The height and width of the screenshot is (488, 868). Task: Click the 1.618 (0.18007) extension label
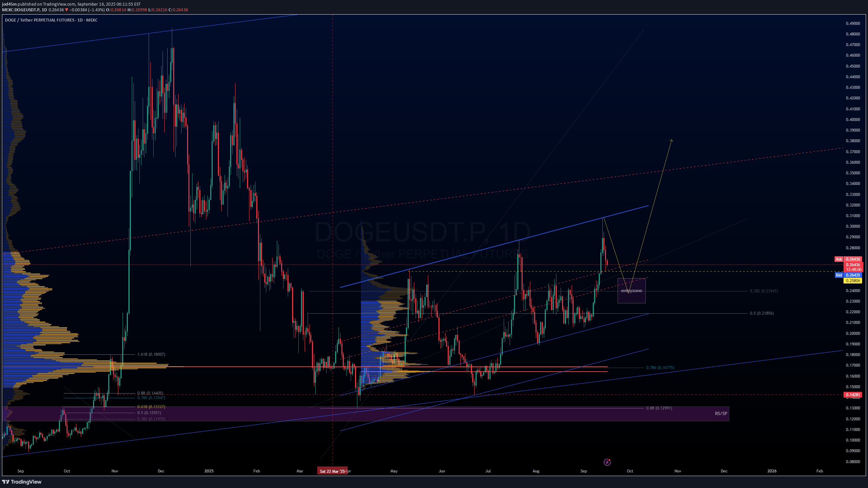tap(151, 354)
